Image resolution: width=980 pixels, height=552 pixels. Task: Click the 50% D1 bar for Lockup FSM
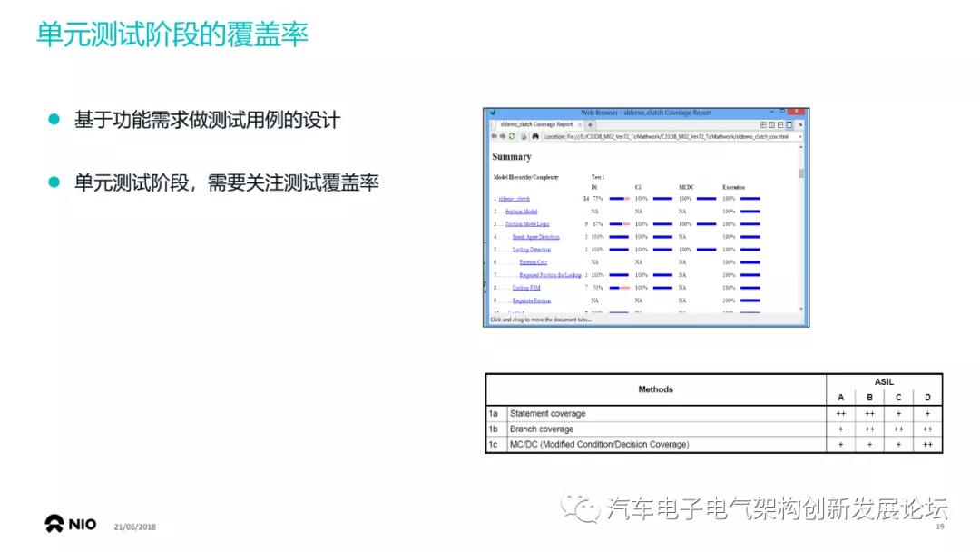point(620,288)
